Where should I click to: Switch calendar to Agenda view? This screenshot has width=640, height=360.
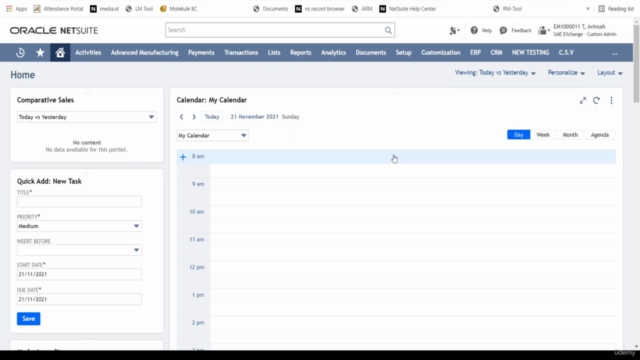(x=600, y=135)
